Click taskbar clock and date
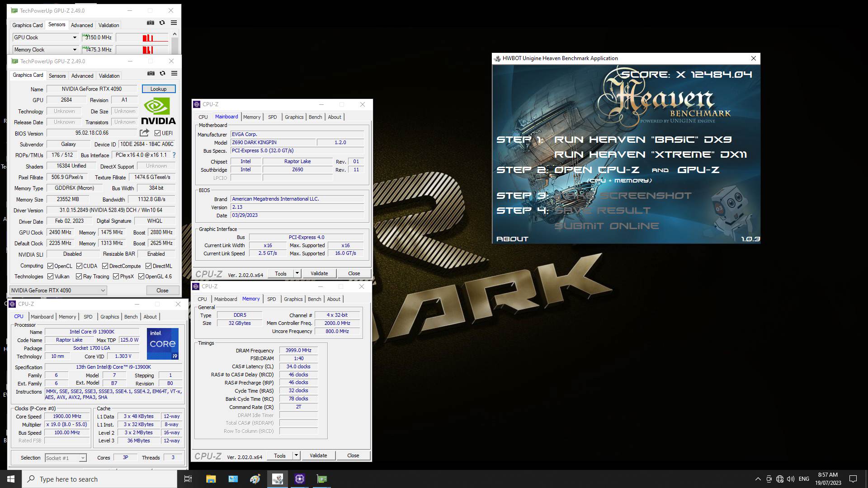This screenshot has height=488, width=868. tap(828, 479)
